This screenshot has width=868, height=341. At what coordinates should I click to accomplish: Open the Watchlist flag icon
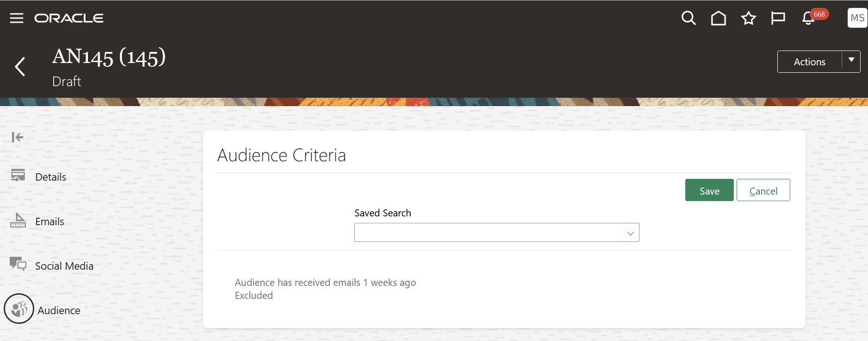point(778,18)
